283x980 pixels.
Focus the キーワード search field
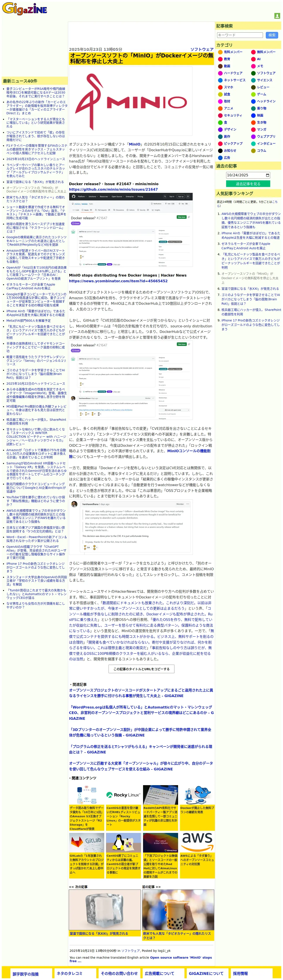[x=240, y=35]
